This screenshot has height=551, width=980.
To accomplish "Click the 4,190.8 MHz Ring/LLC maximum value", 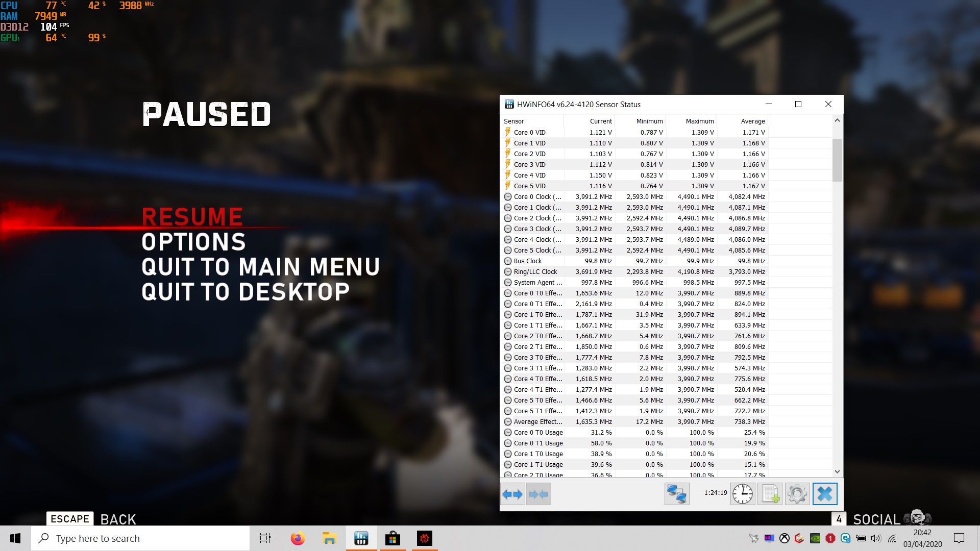I will [x=696, y=271].
